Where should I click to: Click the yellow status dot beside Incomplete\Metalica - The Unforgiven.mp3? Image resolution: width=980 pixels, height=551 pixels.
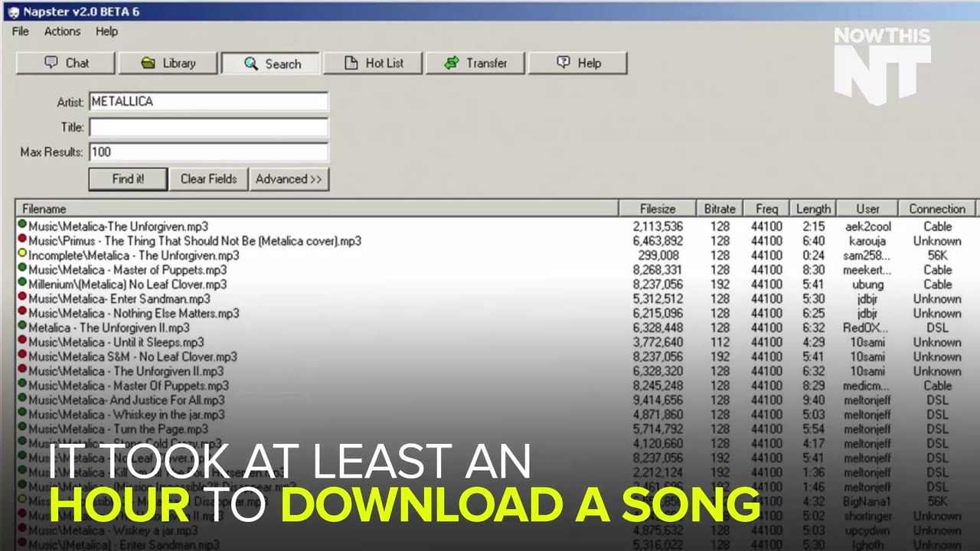tap(22, 254)
